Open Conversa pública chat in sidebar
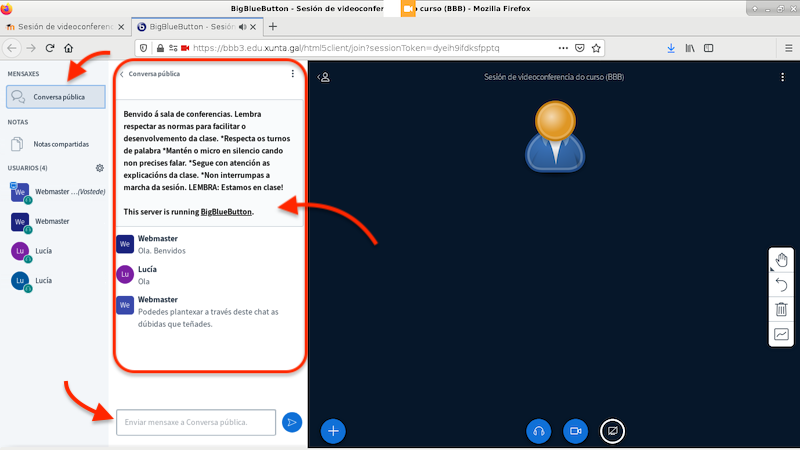Viewport: 800px width, 450px height. click(x=56, y=97)
